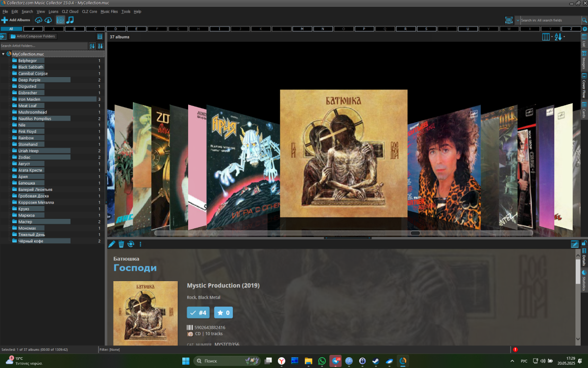Filter albums by letter B

pyautogui.click(x=74, y=29)
